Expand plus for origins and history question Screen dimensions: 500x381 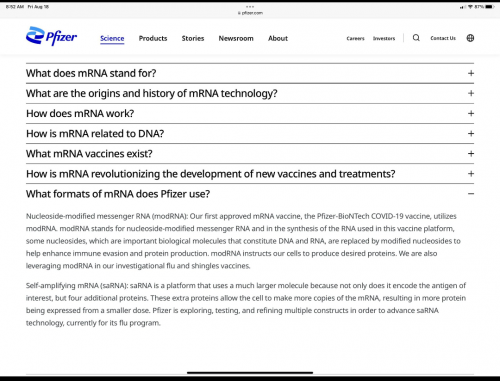pos(471,93)
